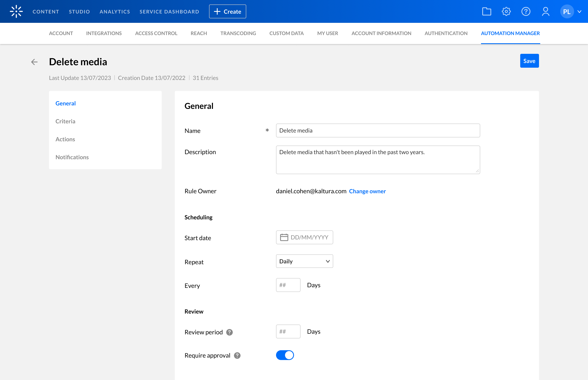
Task: Open the Create menu button
Action: click(x=227, y=11)
